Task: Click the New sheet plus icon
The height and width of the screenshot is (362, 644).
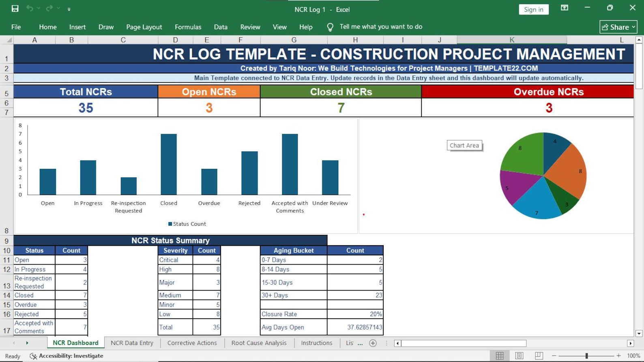Action: 373,343
